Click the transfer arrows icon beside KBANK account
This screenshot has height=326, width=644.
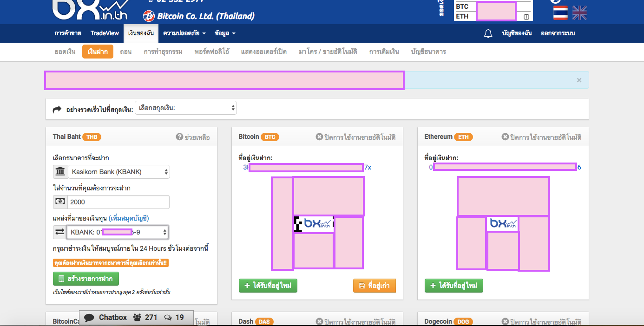[60, 231]
